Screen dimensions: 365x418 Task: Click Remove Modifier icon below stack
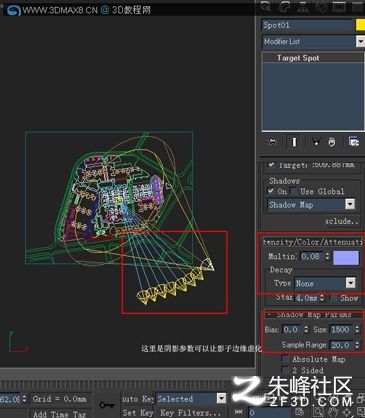331,142
